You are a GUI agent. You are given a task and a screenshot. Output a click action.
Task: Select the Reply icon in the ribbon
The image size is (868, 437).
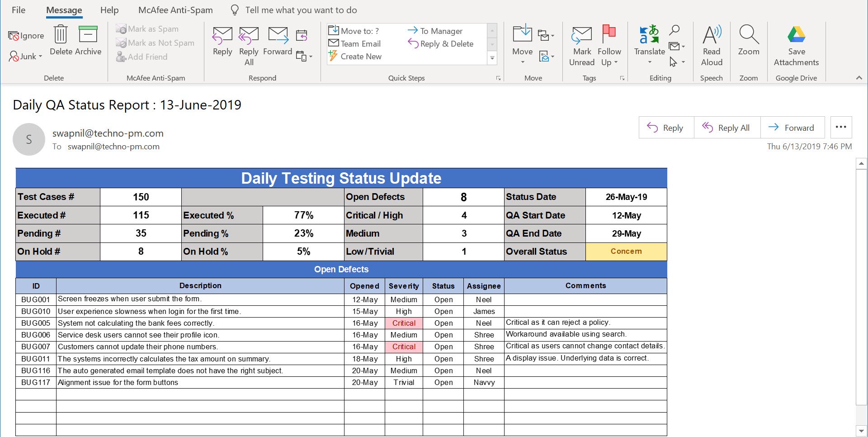222,43
